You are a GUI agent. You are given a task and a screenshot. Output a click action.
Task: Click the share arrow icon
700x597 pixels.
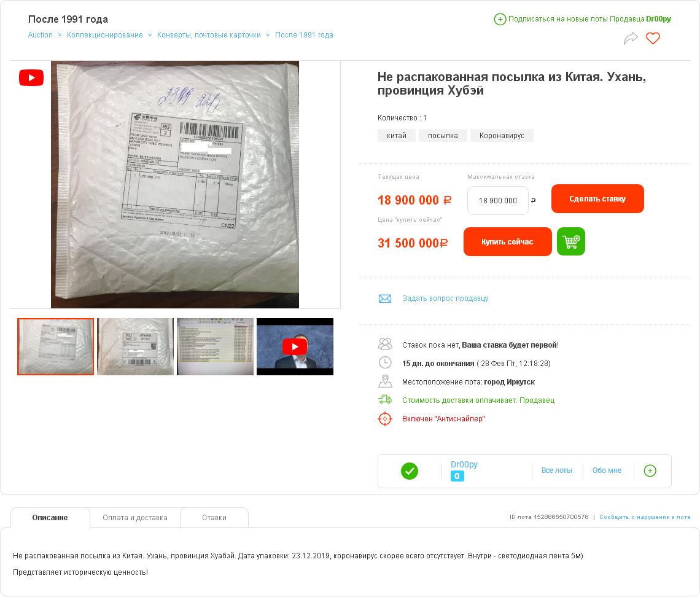[x=631, y=39]
